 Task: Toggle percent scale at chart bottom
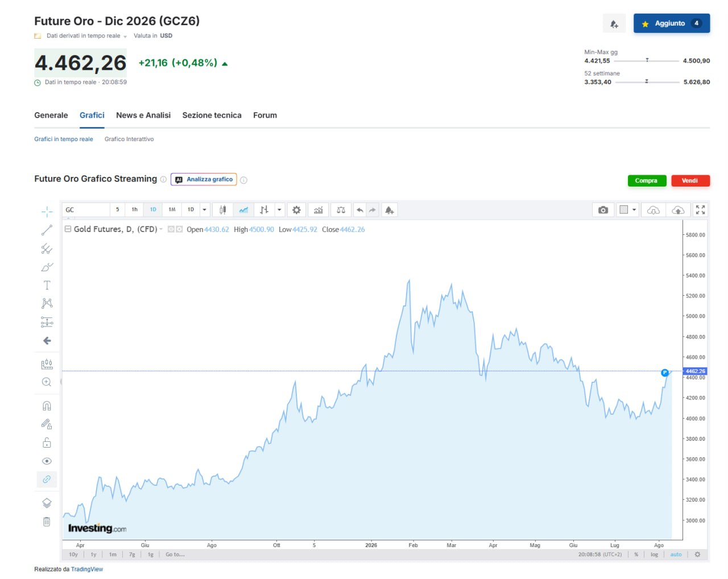(636, 555)
